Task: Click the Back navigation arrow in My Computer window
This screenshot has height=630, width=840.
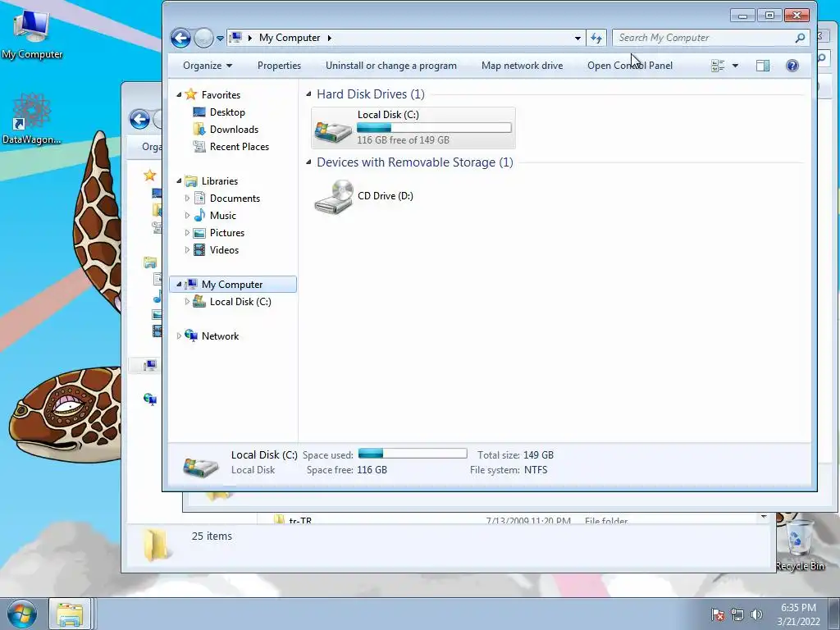Action: click(180, 38)
